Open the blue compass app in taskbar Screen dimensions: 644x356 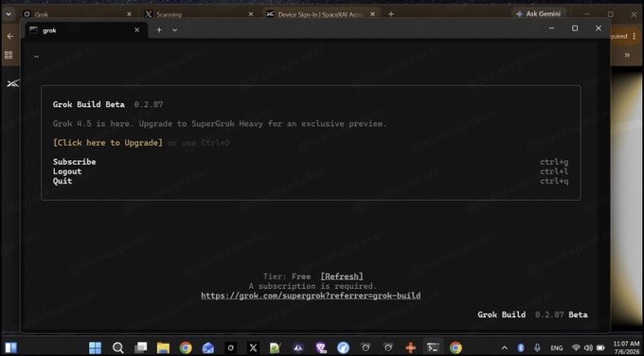(x=343, y=347)
